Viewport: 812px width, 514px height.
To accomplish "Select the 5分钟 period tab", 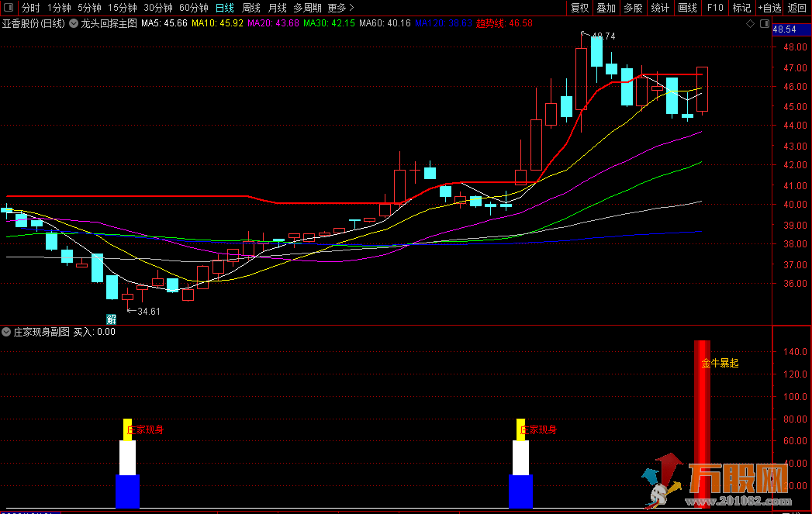I will 89,8.
